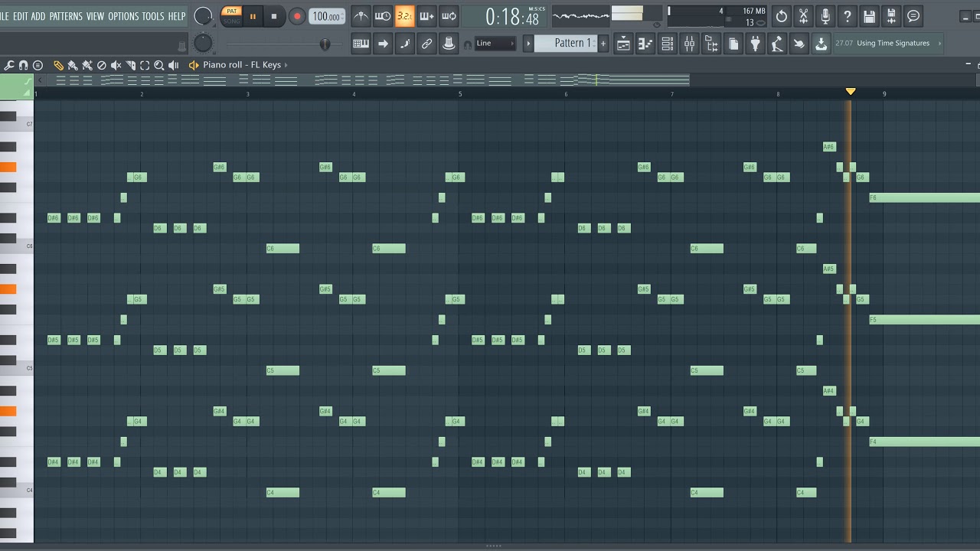Viewport: 980px width, 551px height.
Task: Open the OPTIONS menu
Action: [123, 16]
